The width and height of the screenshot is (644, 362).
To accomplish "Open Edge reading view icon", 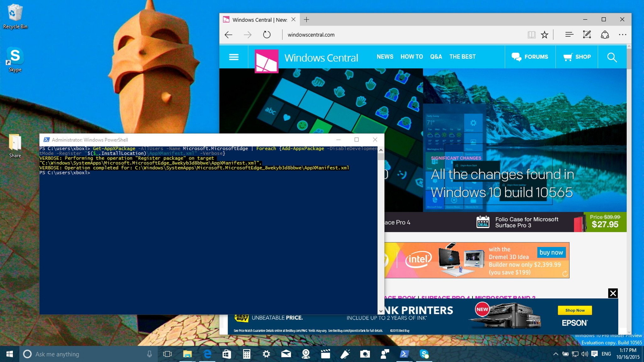I will pos(531,35).
